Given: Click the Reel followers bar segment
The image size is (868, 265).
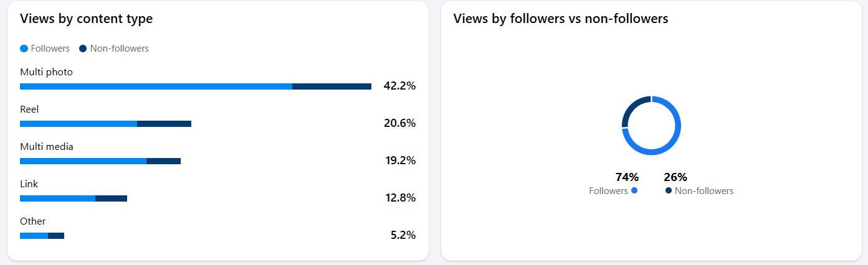Looking at the screenshot, I should (79, 124).
